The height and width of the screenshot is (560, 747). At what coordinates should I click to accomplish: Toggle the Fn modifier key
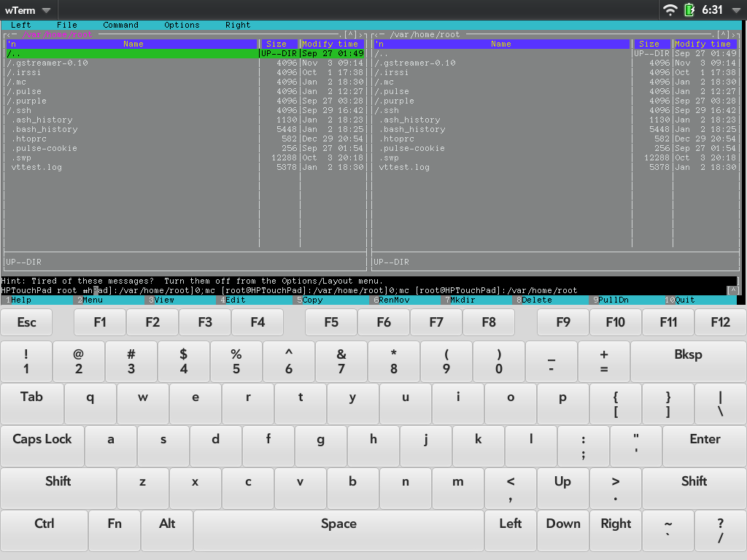pos(115,531)
